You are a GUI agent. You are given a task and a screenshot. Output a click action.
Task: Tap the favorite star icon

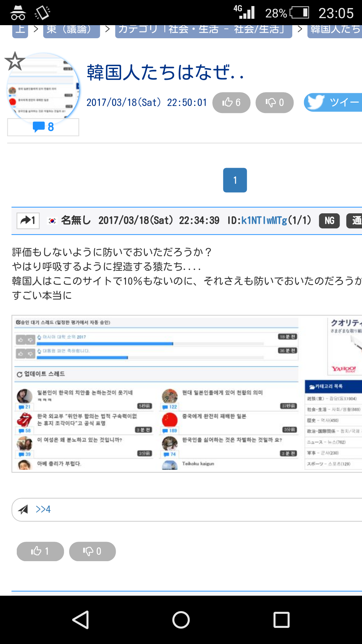pos(15,61)
